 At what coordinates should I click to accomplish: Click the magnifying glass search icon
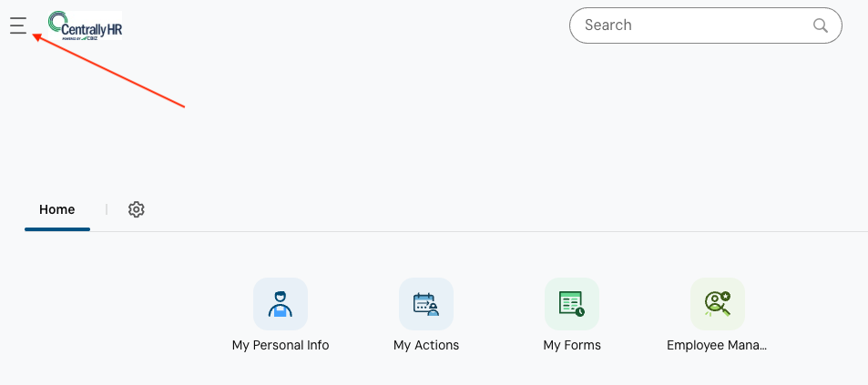click(821, 25)
